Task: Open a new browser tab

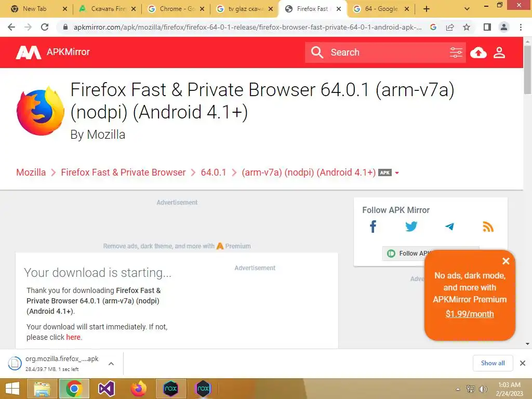Action: point(427,9)
